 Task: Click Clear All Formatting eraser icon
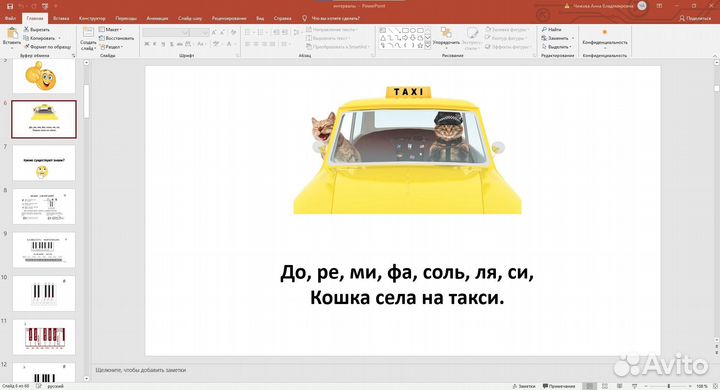coord(234,33)
